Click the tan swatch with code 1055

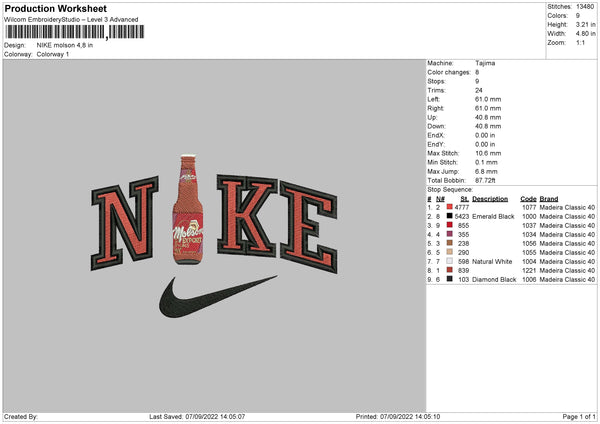point(449,252)
